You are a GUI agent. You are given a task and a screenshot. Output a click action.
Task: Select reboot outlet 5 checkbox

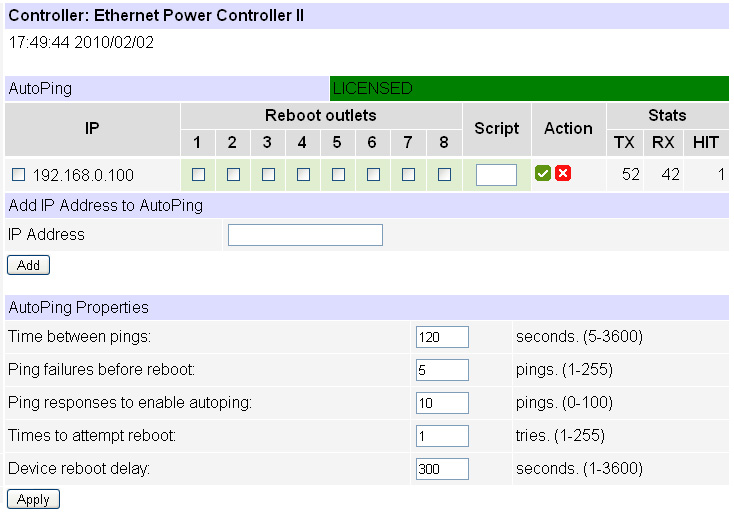[338, 175]
